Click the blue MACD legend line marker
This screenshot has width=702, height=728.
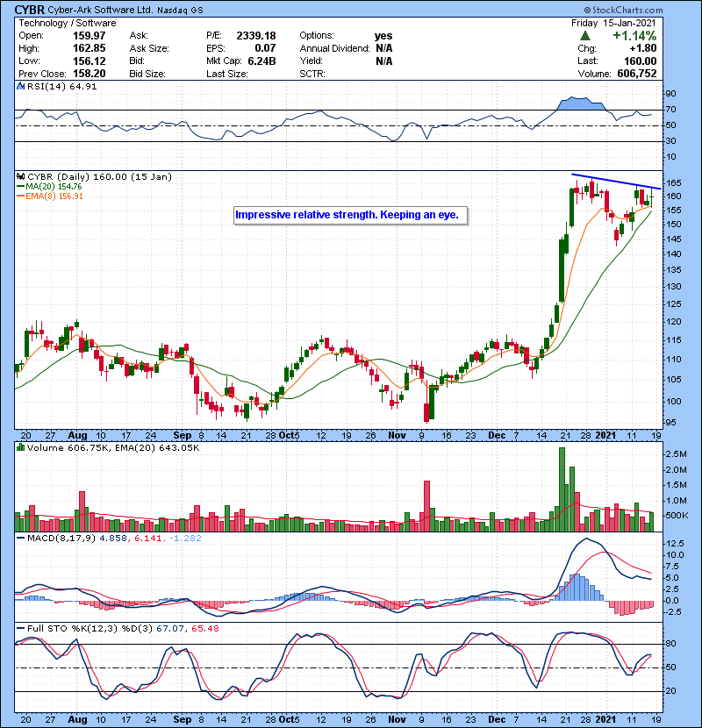20,539
